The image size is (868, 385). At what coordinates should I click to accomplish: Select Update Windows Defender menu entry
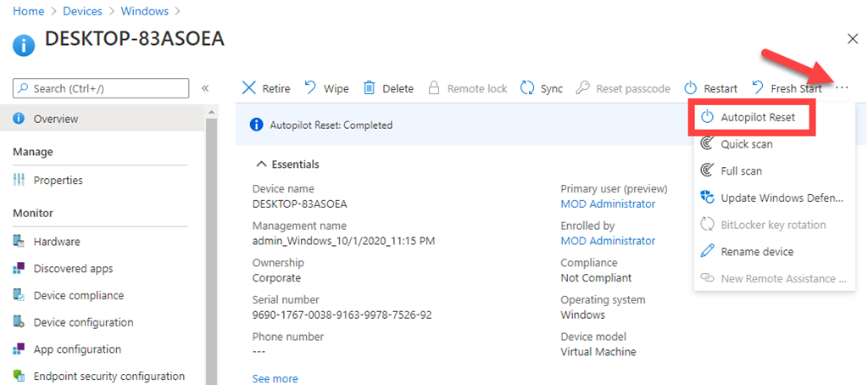782,198
